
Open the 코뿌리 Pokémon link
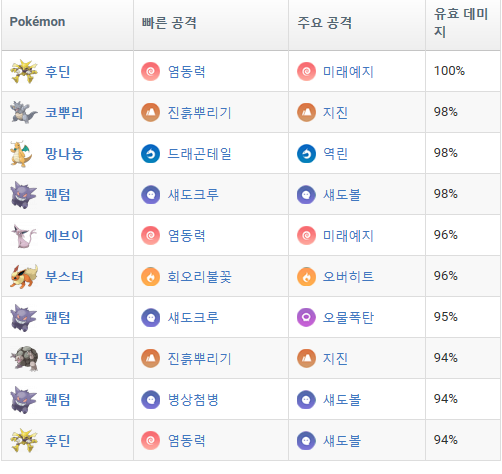coord(64,113)
